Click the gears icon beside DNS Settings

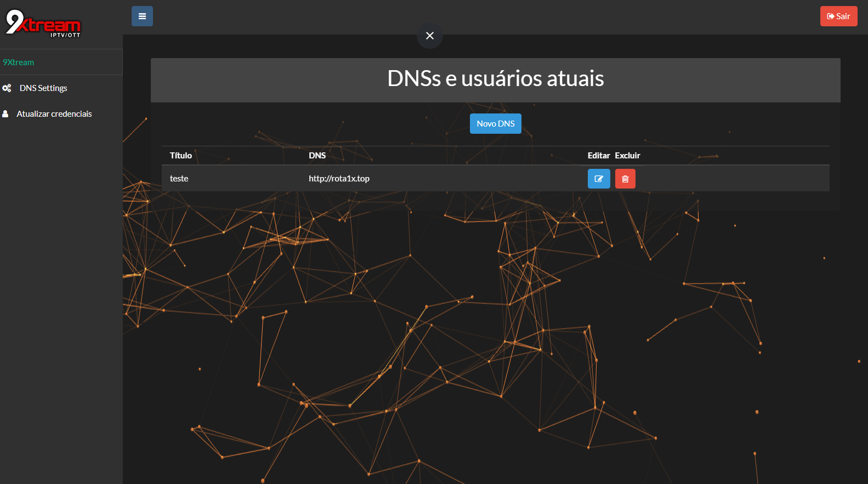[7, 88]
